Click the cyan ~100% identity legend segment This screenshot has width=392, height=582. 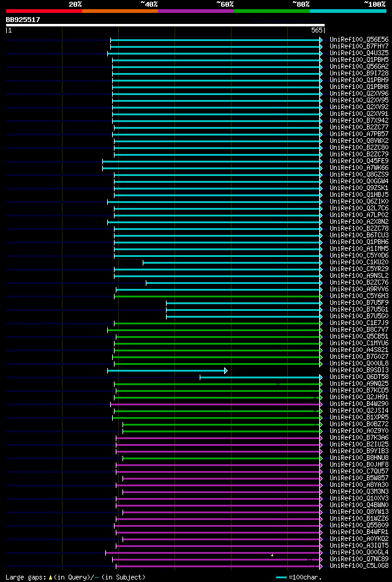348,11
